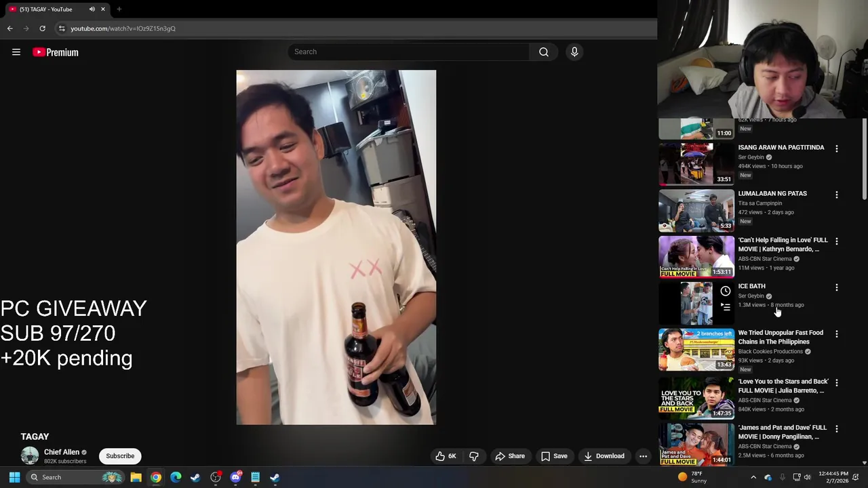Image resolution: width=868 pixels, height=488 pixels.
Task: Open File Explorer from taskbar
Action: 136,477
